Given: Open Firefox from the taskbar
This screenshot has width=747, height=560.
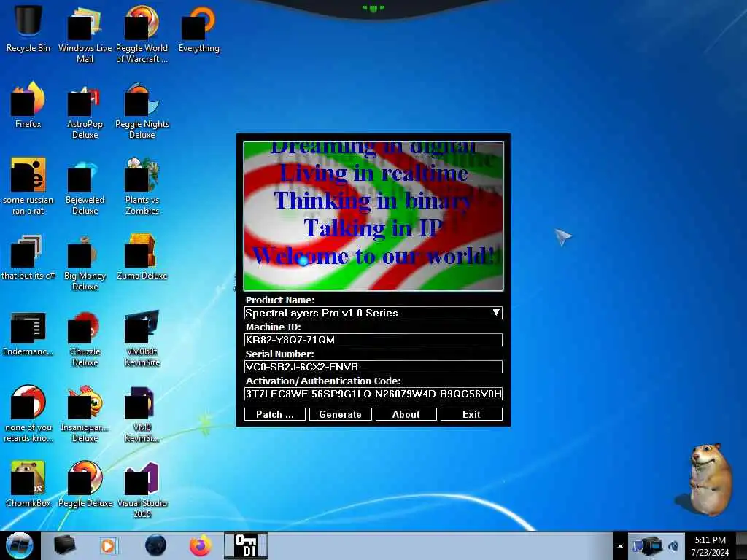Looking at the screenshot, I should point(200,545).
